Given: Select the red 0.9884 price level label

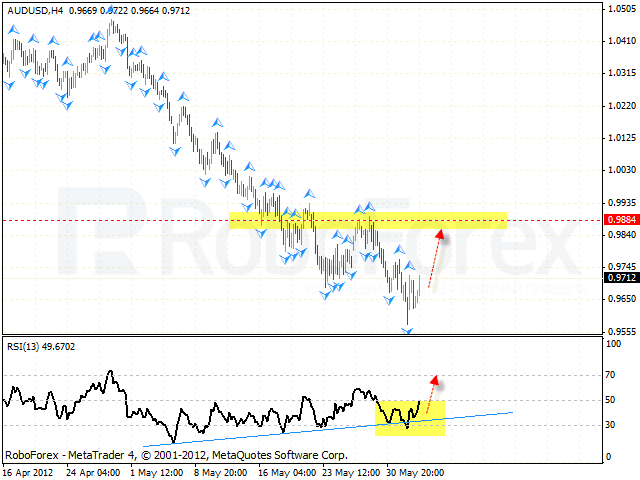Looking at the screenshot, I should [621, 220].
